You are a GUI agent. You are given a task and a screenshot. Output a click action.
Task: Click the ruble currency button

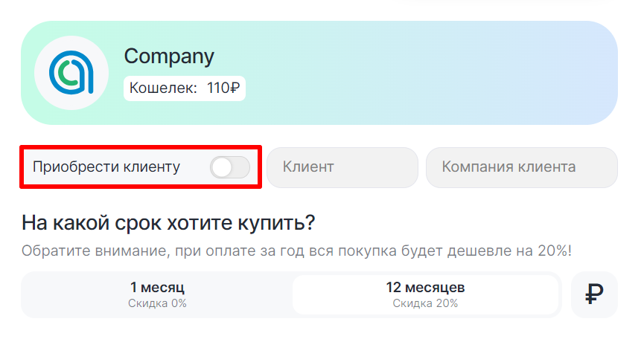point(593,295)
